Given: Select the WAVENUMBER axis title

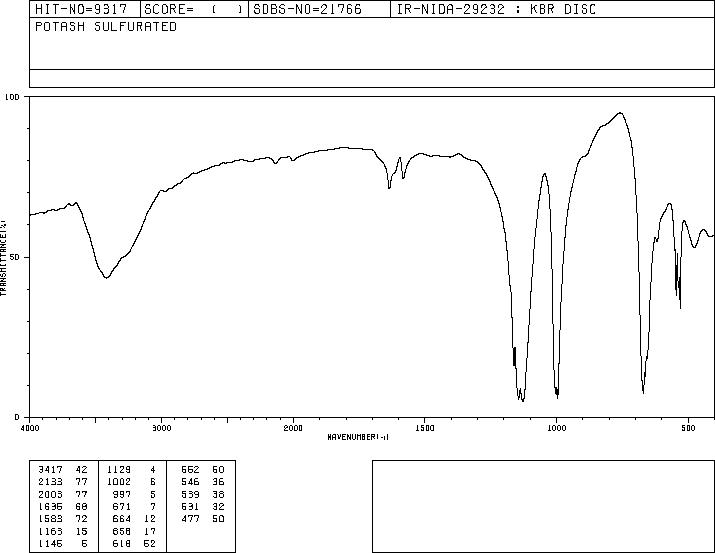Looking at the screenshot, I should coord(358,437).
